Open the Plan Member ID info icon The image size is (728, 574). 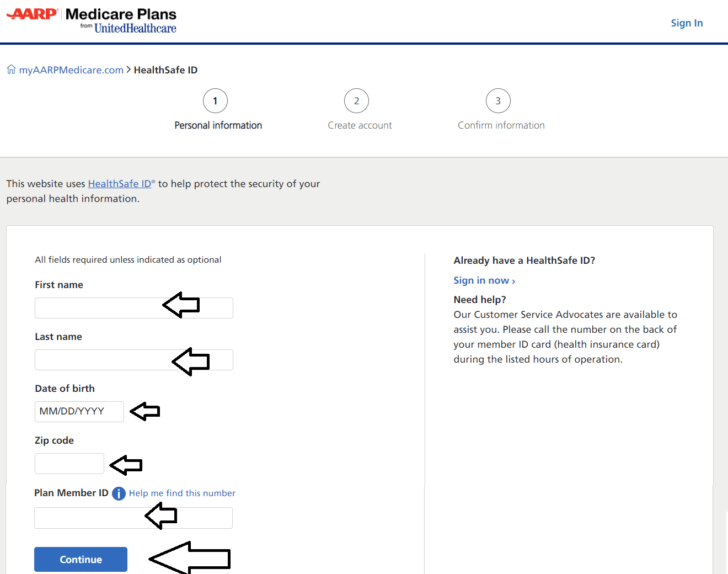[119, 493]
